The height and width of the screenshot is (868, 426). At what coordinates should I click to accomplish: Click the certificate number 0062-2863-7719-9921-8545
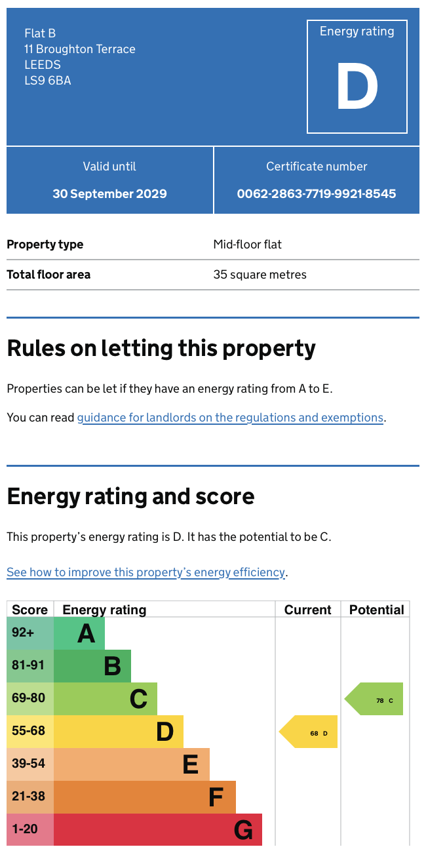pos(317,194)
